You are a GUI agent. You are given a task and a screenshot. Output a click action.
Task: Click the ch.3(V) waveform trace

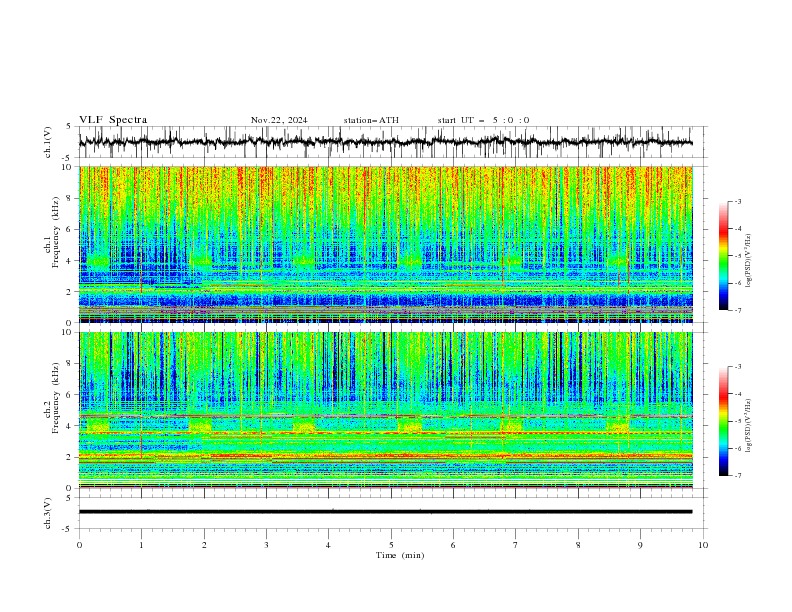(x=386, y=512)
